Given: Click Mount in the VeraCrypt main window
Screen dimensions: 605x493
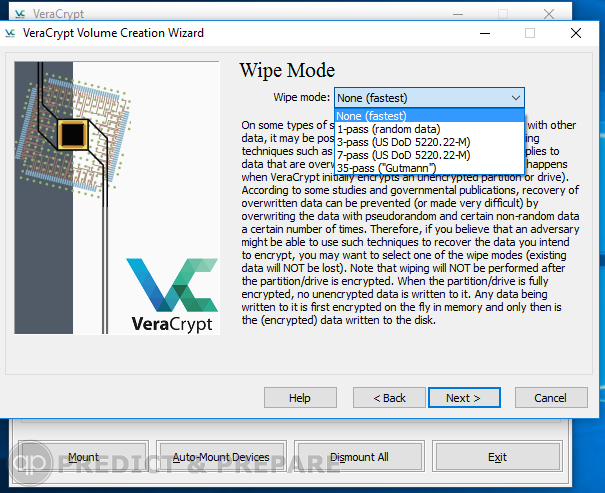Looking at the screenshot, I should [x=83, y=457].
